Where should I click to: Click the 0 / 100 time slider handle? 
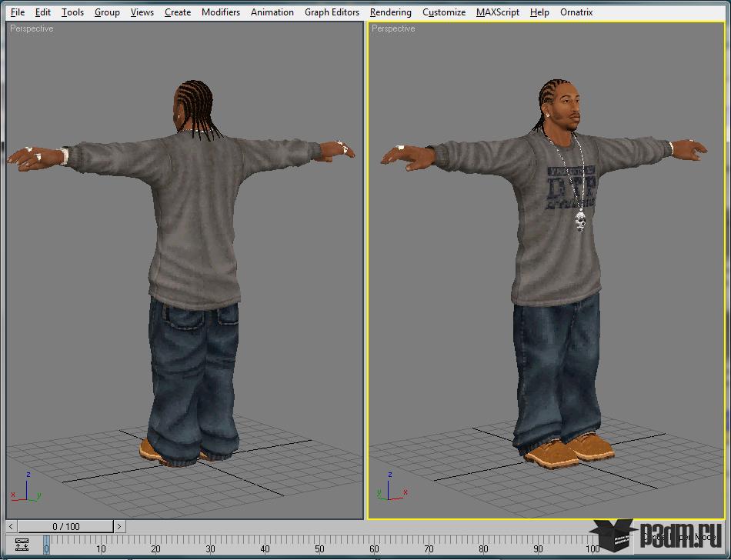pyautogui.click(x=65, y=526)
